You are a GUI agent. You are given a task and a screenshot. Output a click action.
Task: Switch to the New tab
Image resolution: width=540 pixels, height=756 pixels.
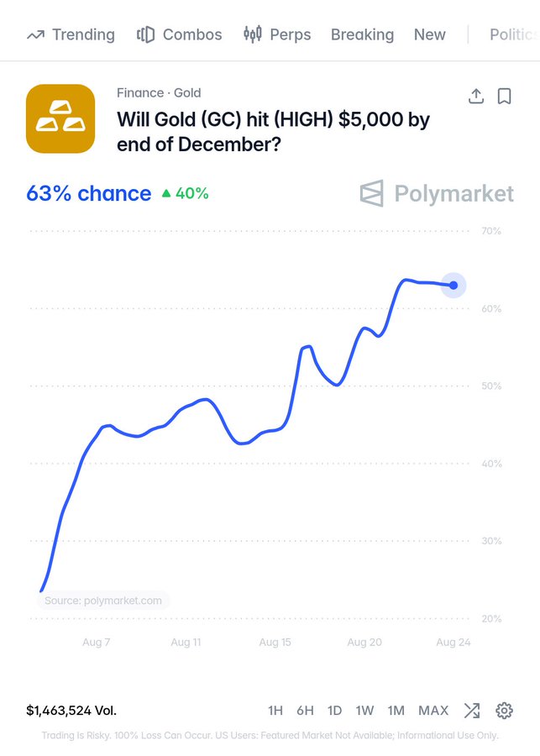(430, 34)
